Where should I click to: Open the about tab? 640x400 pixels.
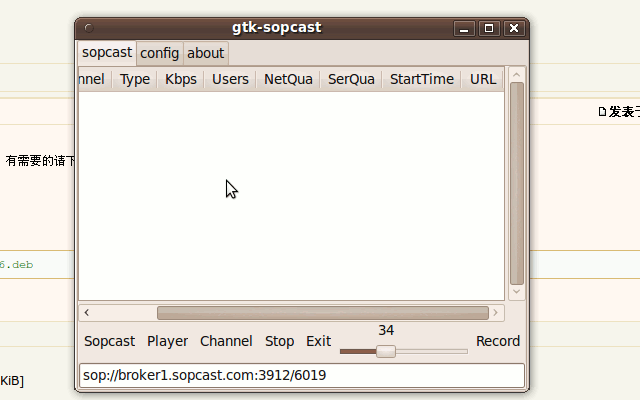[206, 53]
